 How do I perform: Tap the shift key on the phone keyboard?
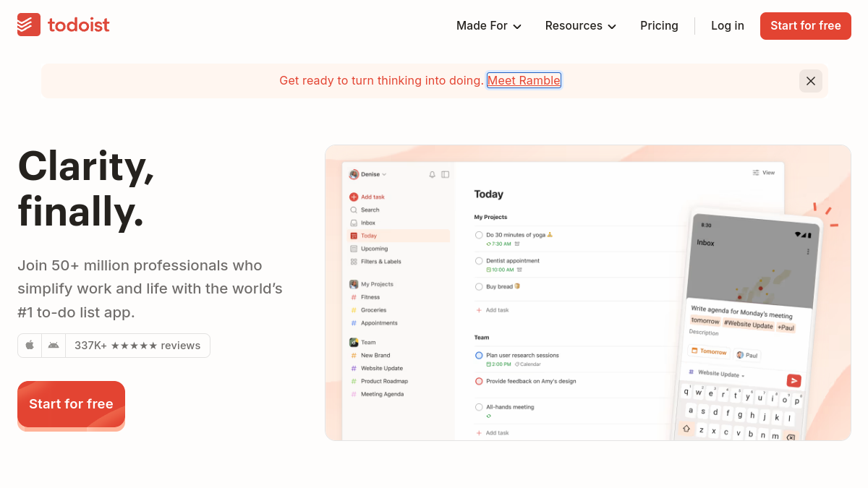[x=686, y=428]
